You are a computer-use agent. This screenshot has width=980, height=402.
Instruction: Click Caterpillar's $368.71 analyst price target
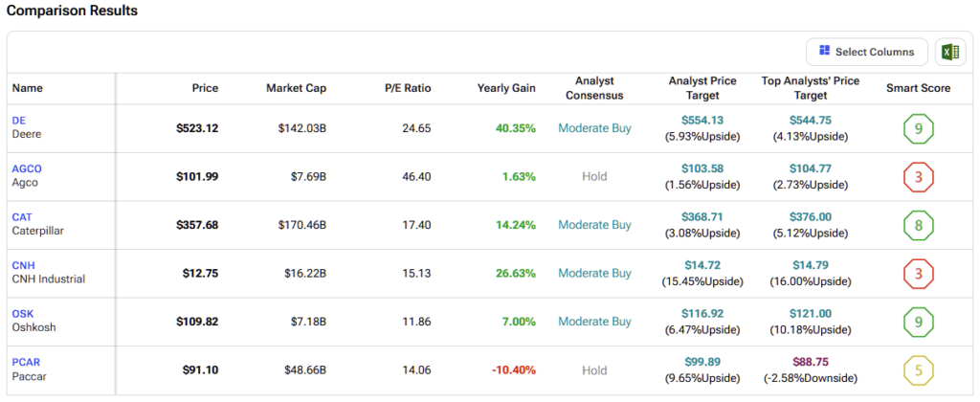point(702,217)
